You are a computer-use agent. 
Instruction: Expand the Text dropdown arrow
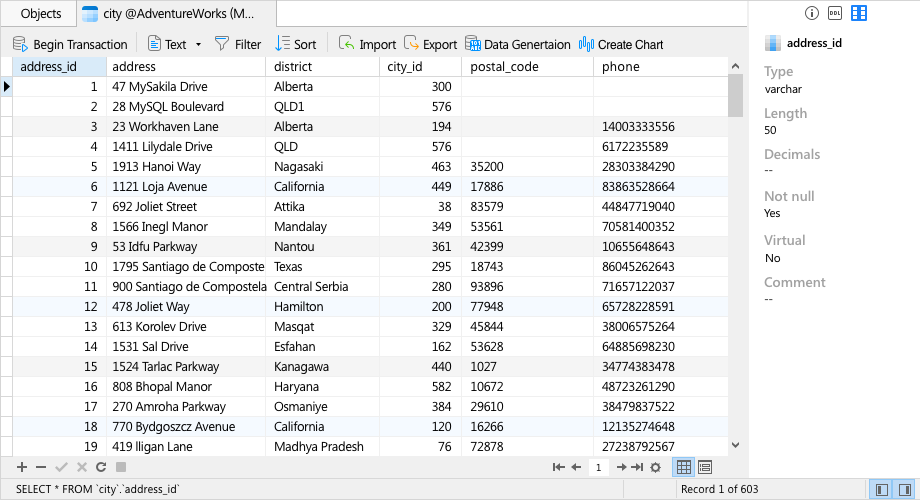[x=198, y=45]
